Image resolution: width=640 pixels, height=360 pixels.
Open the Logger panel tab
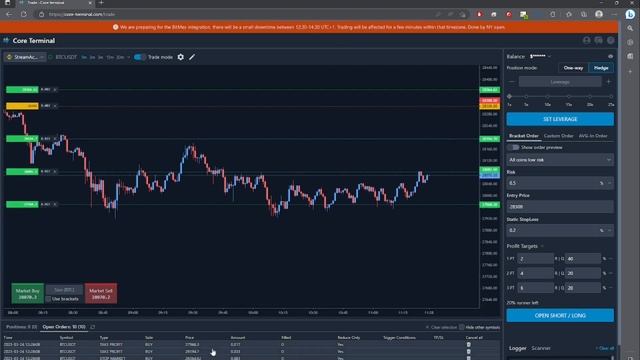tap(517, 348)
